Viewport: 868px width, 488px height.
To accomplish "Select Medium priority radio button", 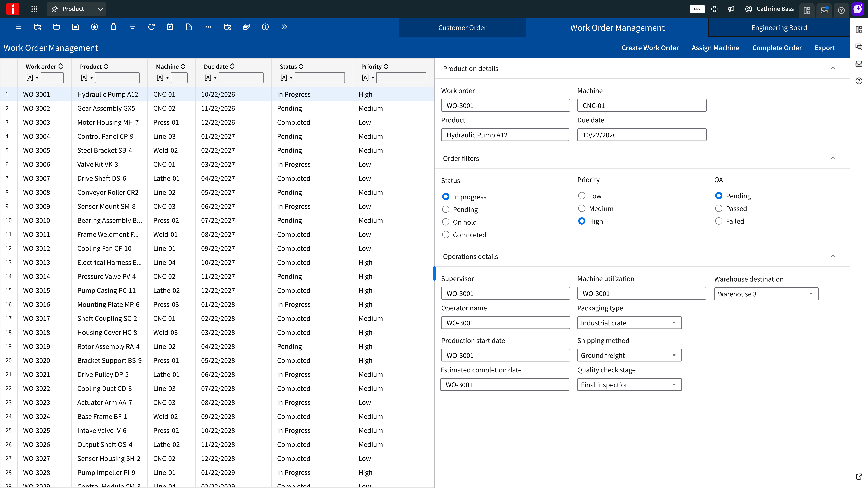I will pos(582,208).
